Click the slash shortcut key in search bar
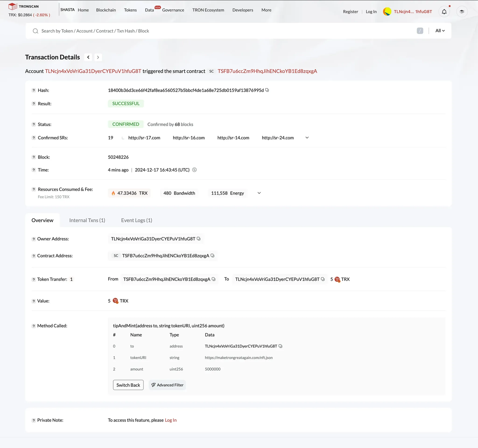This screenshot has height=448, width=478. [420, 31]
